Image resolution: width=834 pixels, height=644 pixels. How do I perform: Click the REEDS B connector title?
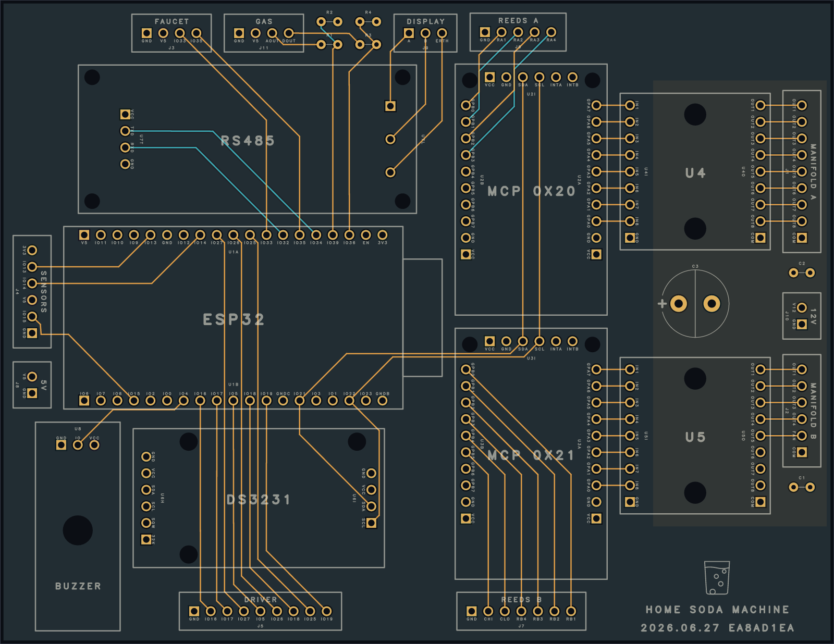tap(521, 600)
